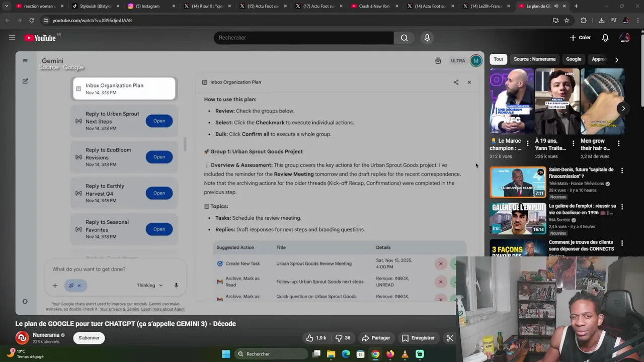Click the scissors clip icon

(x=450, y=338)
